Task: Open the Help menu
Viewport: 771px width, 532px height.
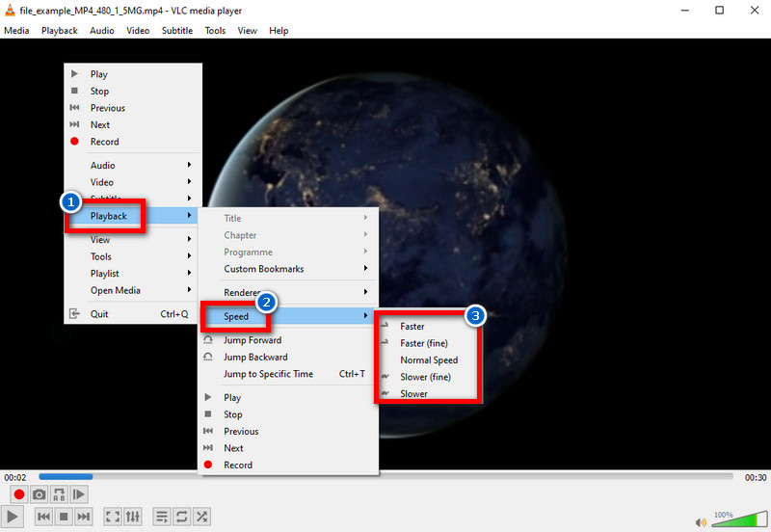Action: 279,31
